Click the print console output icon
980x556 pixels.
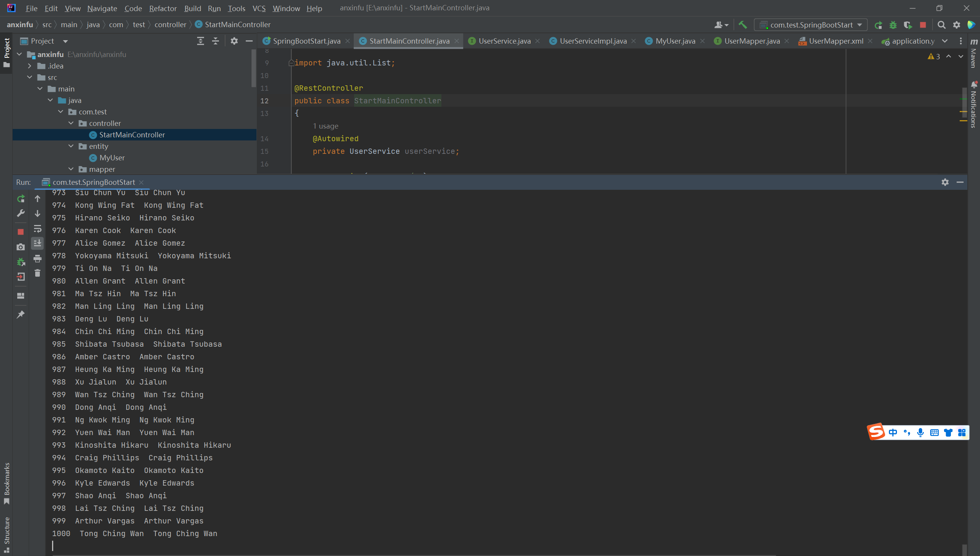38,259
